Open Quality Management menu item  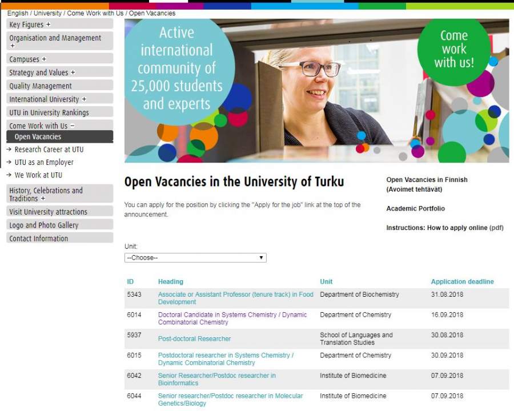click(41, 86)
